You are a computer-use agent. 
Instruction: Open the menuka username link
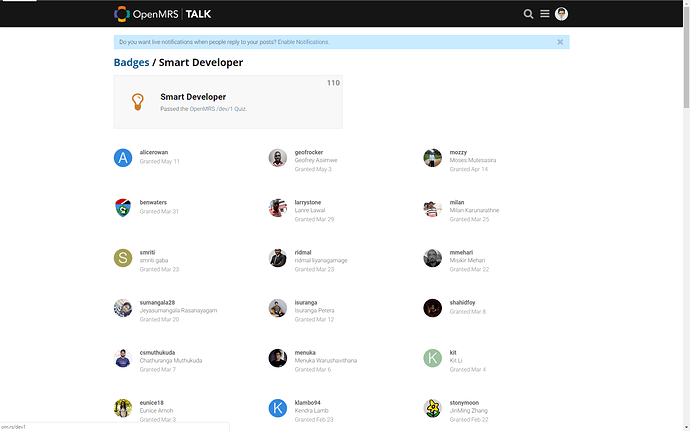pyautogui.click(x=305, y=353)
